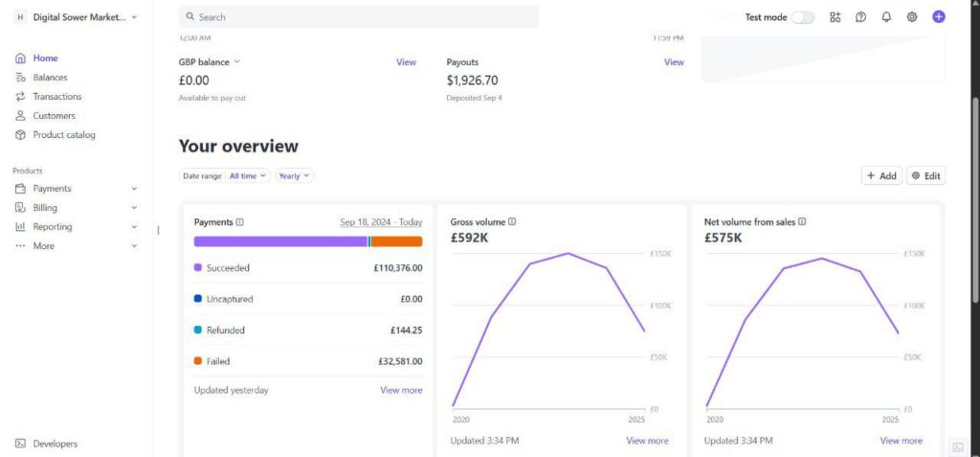The image size is (980, 457).
Task: Click info icon next to Gross volume
Action: [512, 222]
